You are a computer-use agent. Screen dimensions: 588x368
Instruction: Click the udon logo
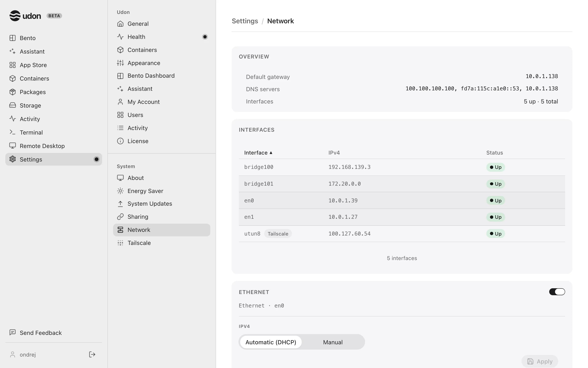[x=25, y=16]
